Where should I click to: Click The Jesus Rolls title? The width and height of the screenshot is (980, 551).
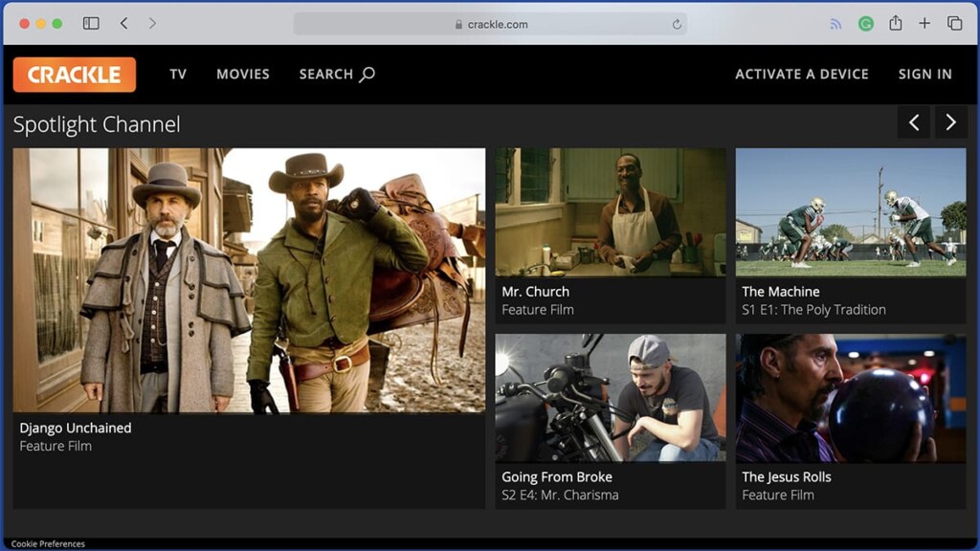tap(787, 477)
